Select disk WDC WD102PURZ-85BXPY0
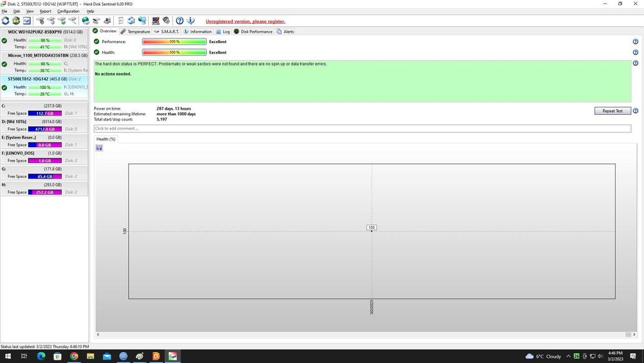The height and width of the screenshot is (363, 644). [x=44, y=39]
